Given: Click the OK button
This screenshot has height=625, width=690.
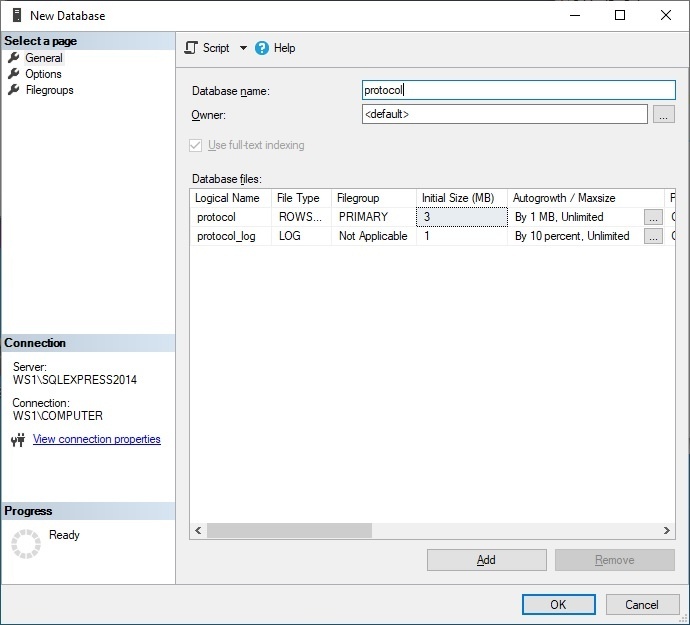Looking at the screenshot, I should [558, 604].
